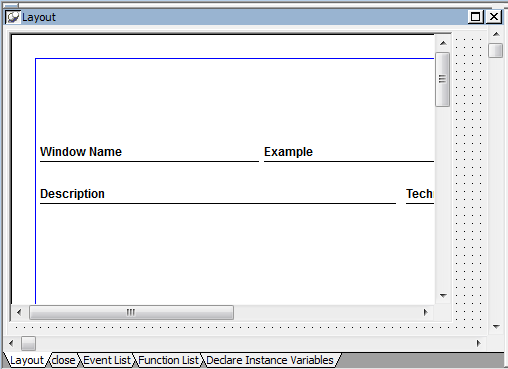This screenshot has height=369, width=508.
Task: Click the inner horizontal scrollbar thumb
Action: [131, 312]
